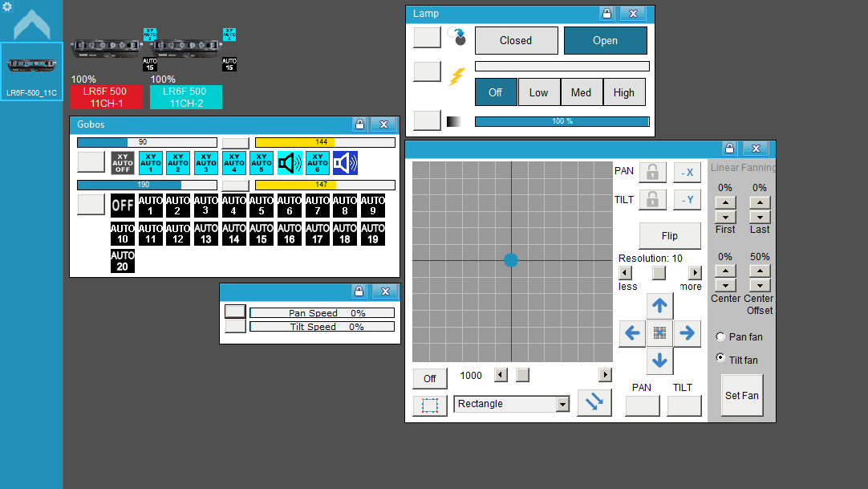Open settings gear in sidebar

[x=7, y=6]
